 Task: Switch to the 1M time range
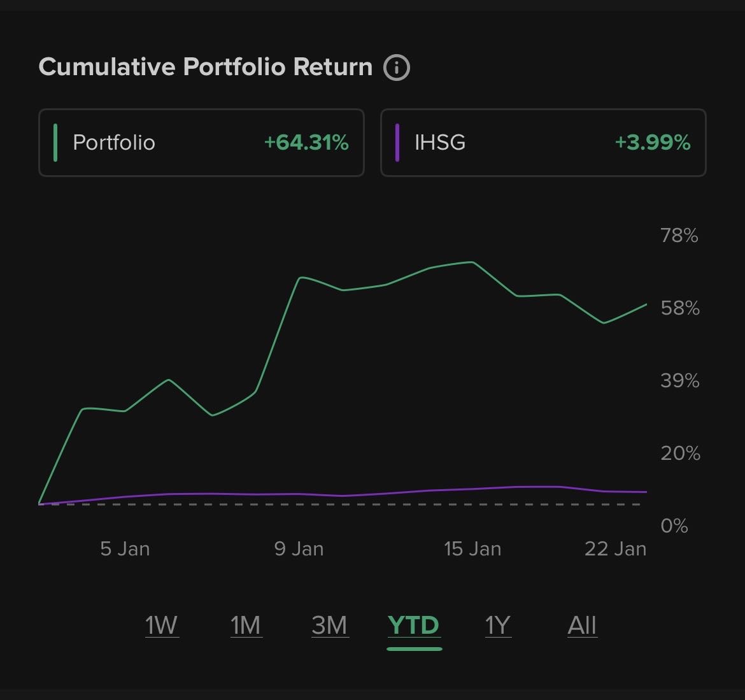click(246, 625)
